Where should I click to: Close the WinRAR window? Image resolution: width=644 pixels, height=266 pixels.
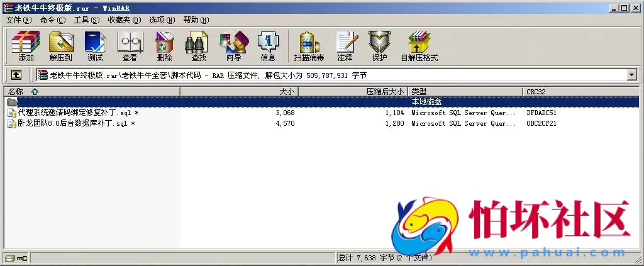click(x=635, y=8)
